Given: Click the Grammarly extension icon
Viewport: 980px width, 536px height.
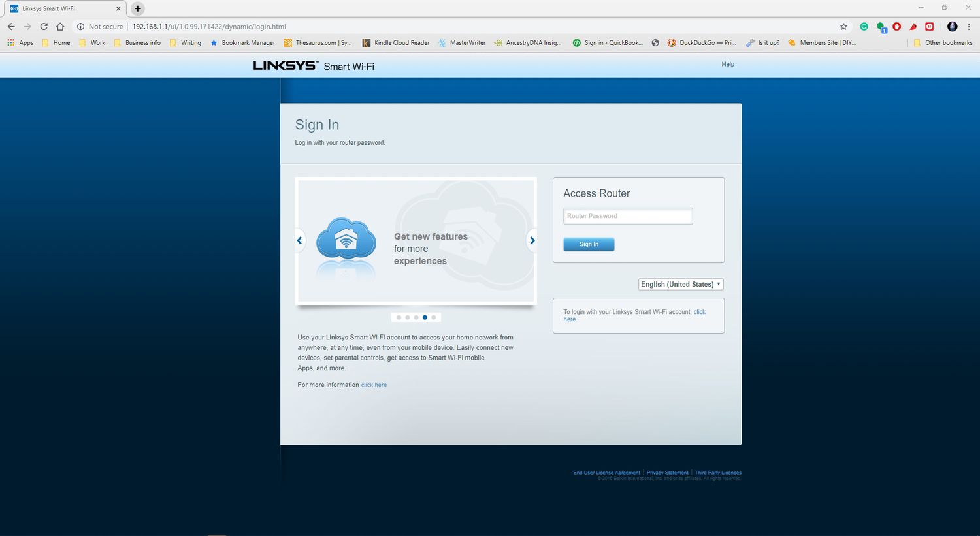Looking at the screenshot, I should tap(864, 27).
